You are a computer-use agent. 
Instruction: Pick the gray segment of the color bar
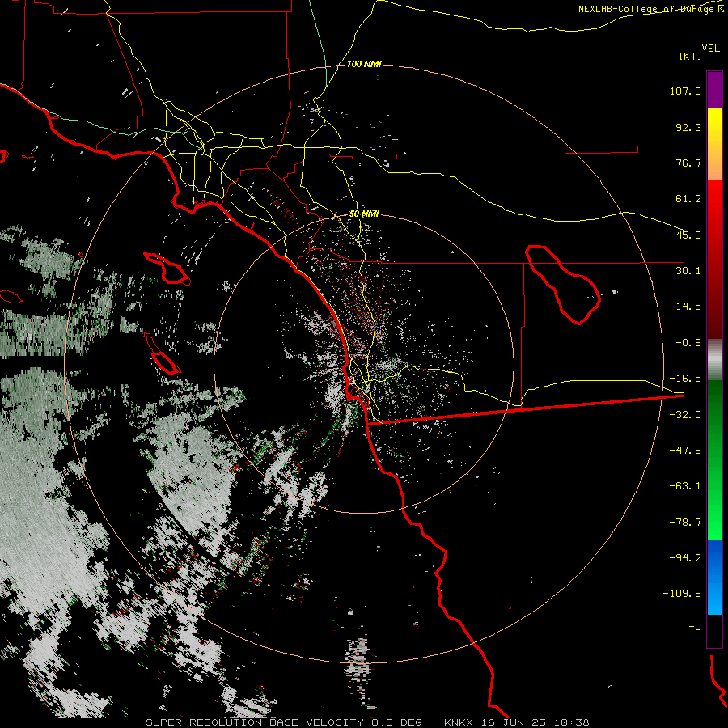(714, 360)
